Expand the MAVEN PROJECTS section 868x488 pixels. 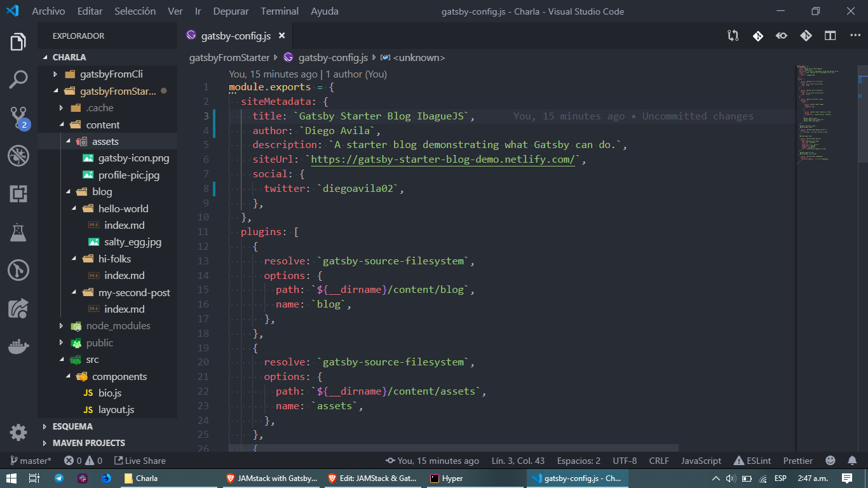[x=88, y=443]
